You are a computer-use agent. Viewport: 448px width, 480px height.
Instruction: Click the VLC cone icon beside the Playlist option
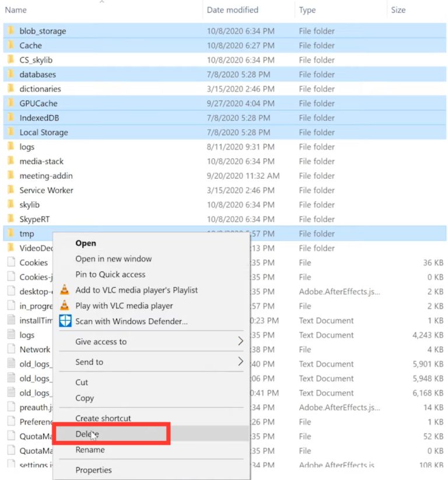(66, 289)
